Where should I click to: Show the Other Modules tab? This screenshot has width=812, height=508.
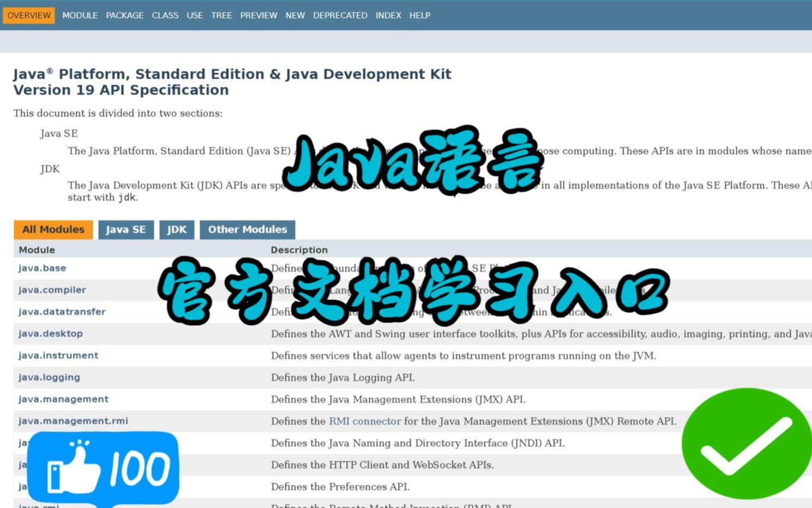[x=248, y=230]
